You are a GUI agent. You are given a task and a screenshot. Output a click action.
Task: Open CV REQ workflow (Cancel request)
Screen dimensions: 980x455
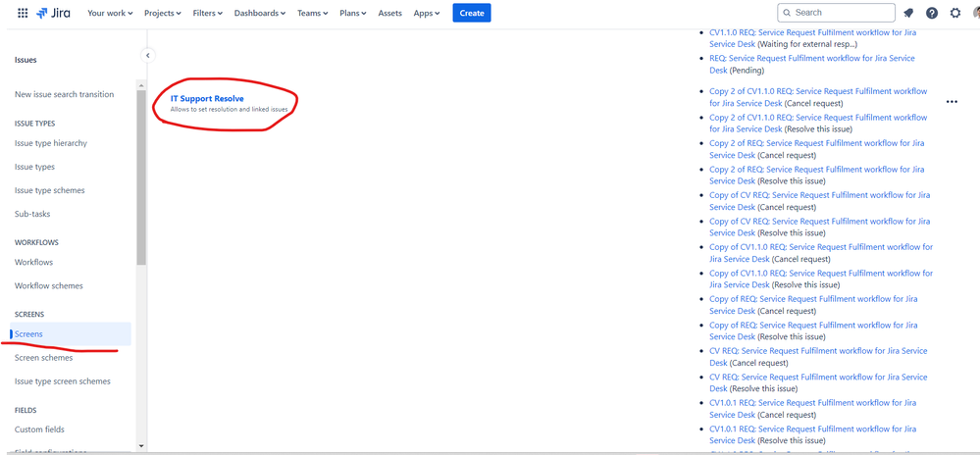point(818,357)
